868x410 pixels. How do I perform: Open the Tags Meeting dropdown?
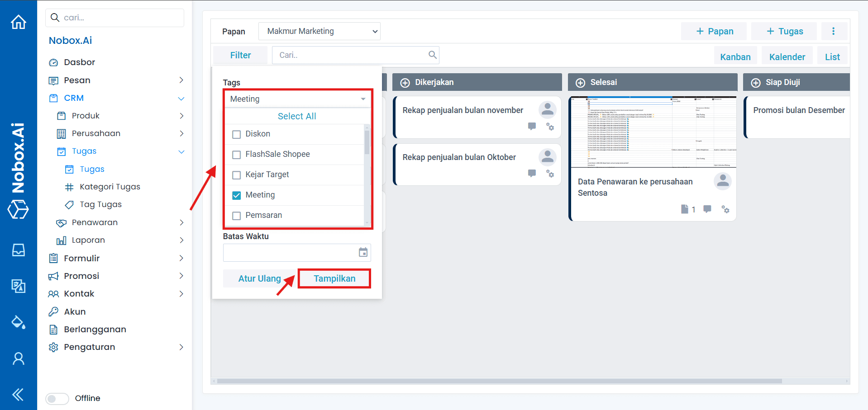pyautogui.click(x=297, y=99)
